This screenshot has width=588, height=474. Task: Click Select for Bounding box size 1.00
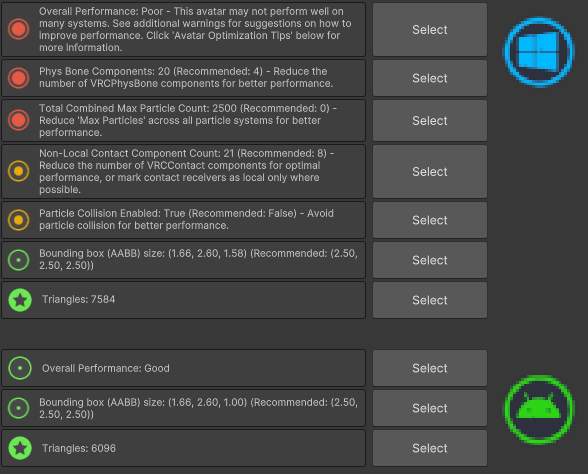click(430, 408)
